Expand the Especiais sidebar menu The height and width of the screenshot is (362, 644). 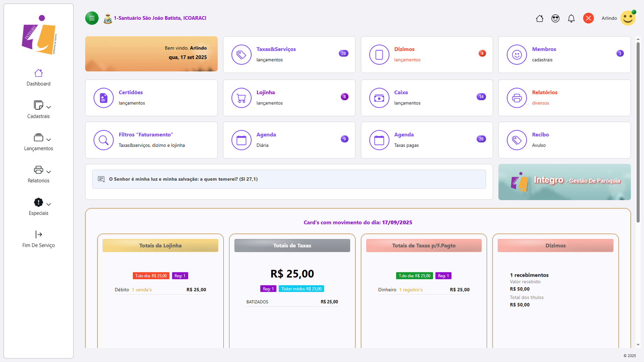pos(39,206)
